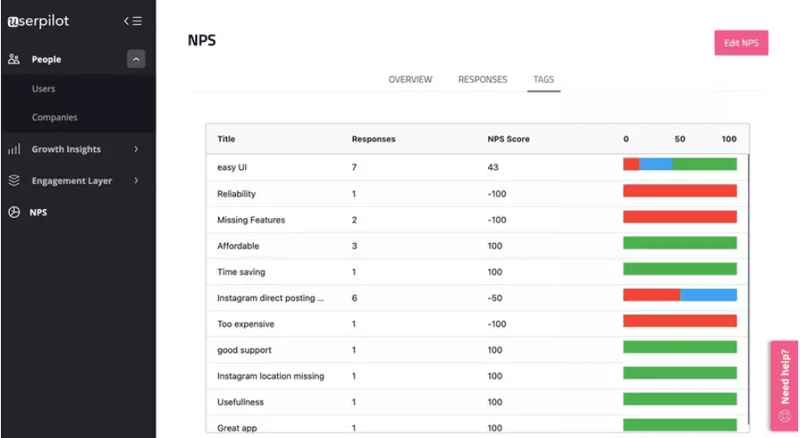Collapse the sidebar with the menu icon
800x438 pixels.
(x=132, y=20)
